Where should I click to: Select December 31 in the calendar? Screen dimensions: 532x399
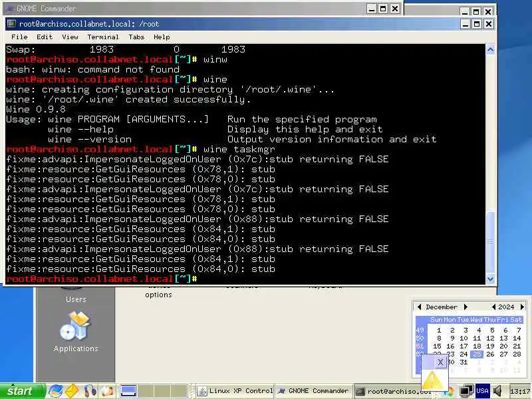pos(464,362)
